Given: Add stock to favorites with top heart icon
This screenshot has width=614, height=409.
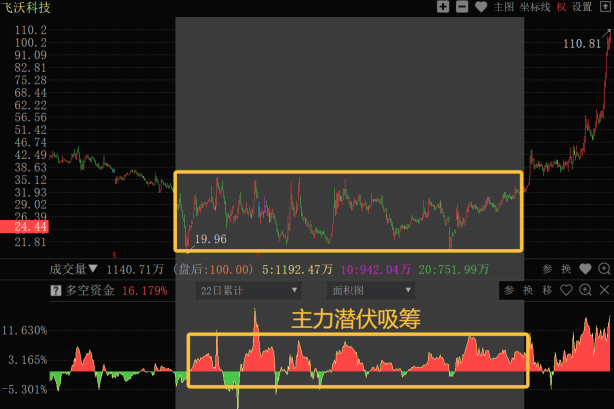Looking at the screenshot, I should [x=481, y=7].
